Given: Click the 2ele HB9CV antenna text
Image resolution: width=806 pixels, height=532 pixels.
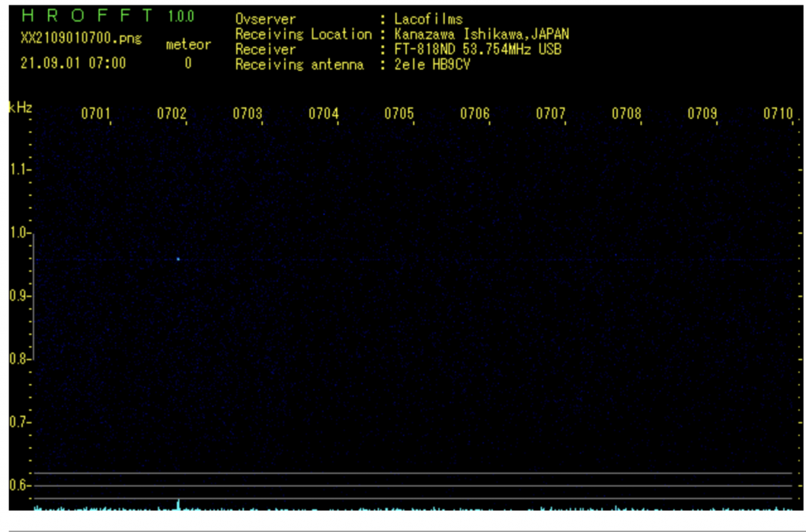Looking at the screenshot, I should (432, 65).
